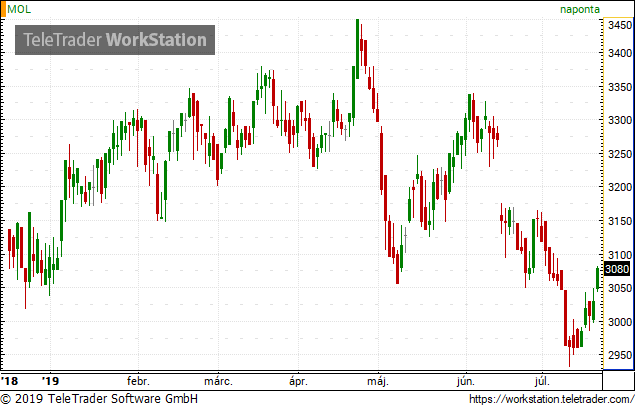The height and width of the screenshot is (408, 635).
Task: Click the 3150 price axis label
Action: tap(620, 221)
